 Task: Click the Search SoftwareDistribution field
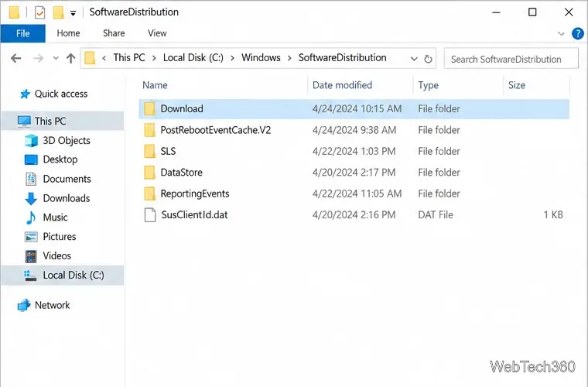(x=511, y=59)
